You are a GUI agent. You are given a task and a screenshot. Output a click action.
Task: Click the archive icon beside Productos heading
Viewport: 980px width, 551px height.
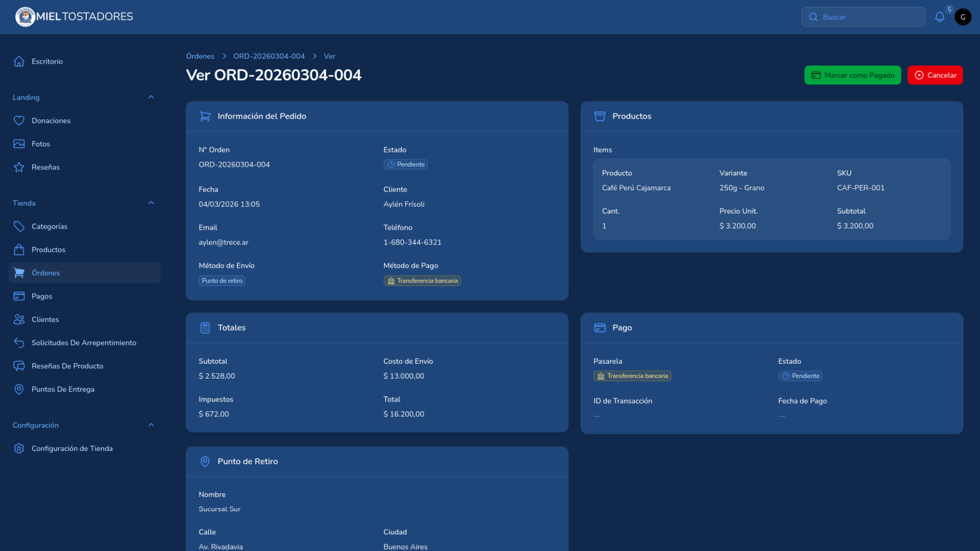(600, 116)
